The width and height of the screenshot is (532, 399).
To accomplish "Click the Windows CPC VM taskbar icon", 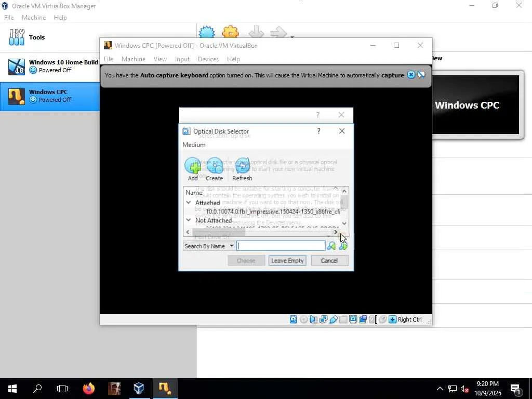I will point(165,389).
